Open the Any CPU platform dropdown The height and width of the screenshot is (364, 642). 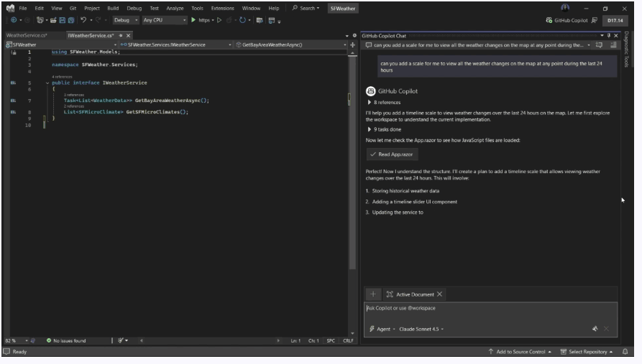[x=164, y=20]
